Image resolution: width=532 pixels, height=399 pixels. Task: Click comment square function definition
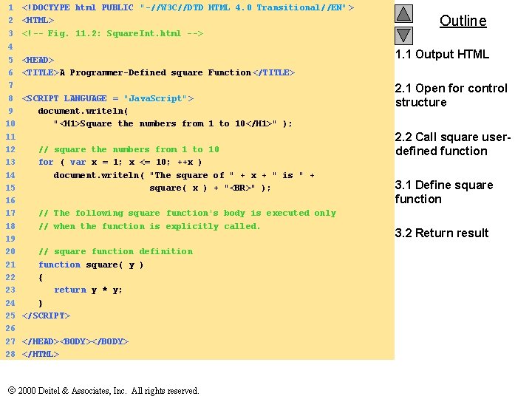pos(116,251)
